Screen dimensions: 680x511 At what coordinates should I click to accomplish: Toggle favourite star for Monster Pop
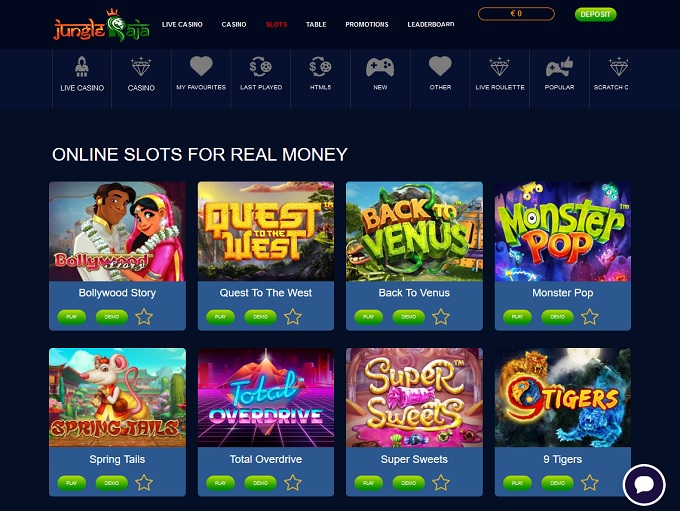click(x=590, y=317)
